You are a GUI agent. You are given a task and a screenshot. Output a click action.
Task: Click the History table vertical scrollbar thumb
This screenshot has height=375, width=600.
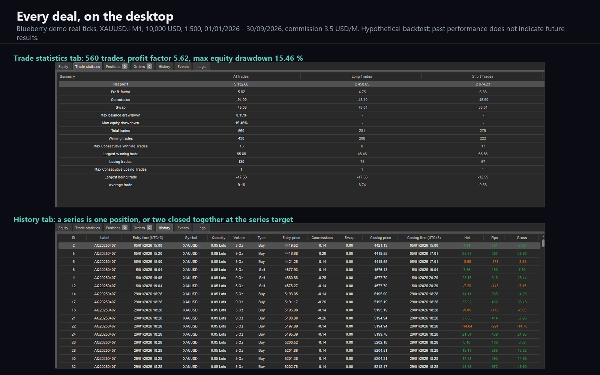542,243
